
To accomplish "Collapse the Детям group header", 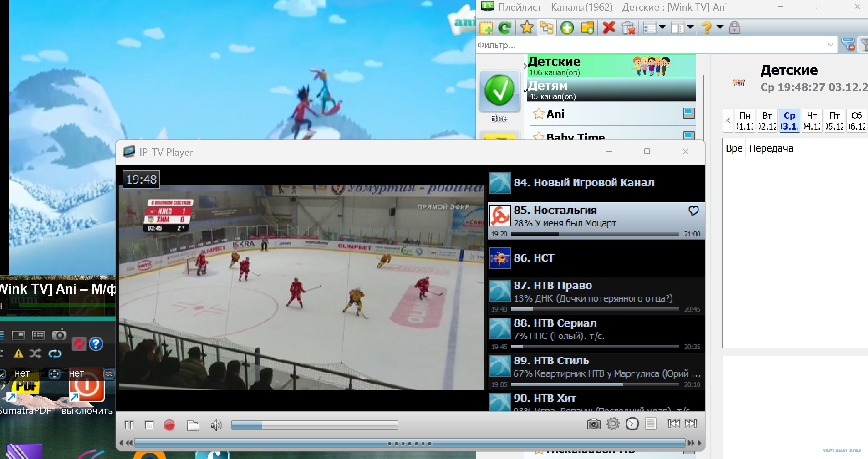I will (x=611, y=90).
